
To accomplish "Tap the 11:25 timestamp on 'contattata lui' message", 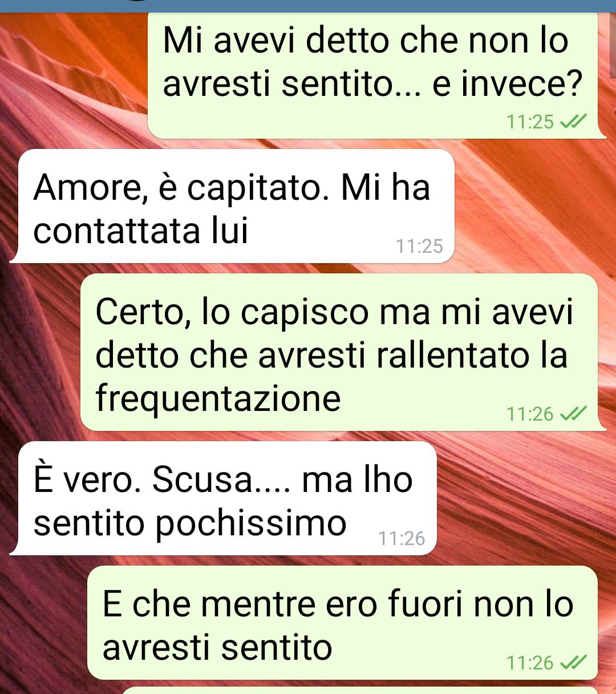I will pos(419,246).
